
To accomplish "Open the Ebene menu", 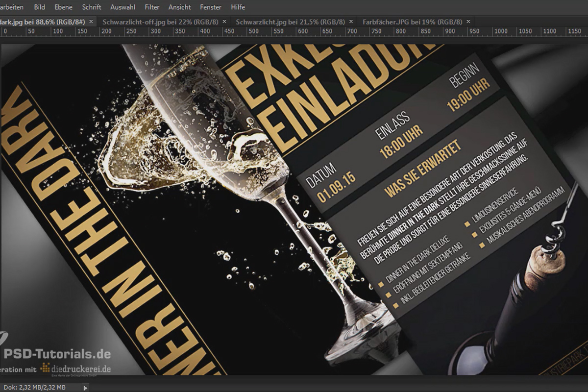I will [x=63, y=7].
